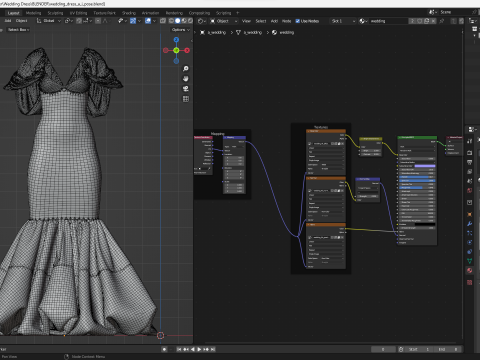The height and width of the screenshot is (360, 480).
Task: Duplicate the wedding material with new-copy icon
Action: (426, 21)
